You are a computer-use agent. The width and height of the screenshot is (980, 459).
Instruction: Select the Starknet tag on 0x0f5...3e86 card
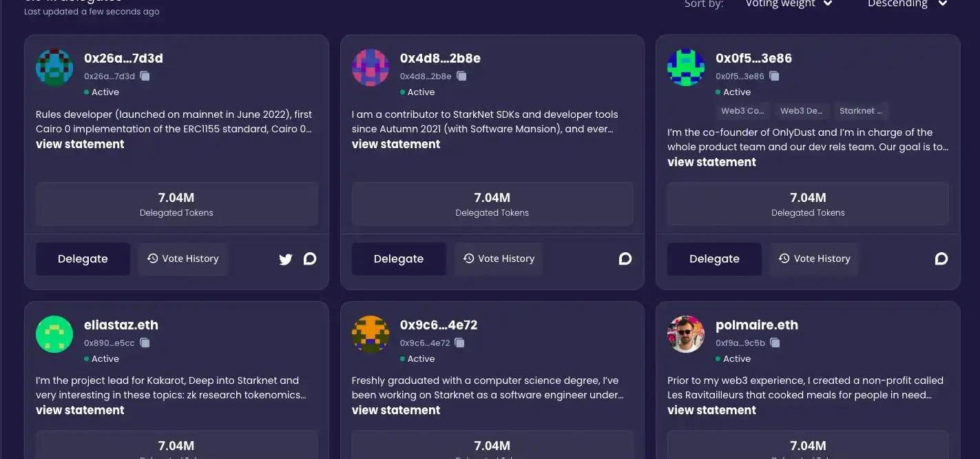click(x=860, y=110)
